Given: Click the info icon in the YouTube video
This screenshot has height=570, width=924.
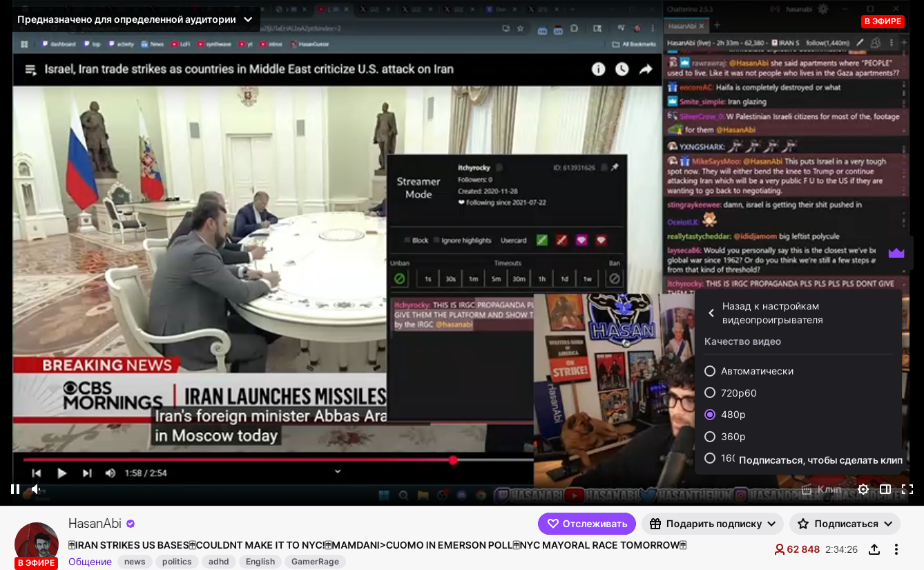Looking at the screenshot, I should [x=599, y=69].
